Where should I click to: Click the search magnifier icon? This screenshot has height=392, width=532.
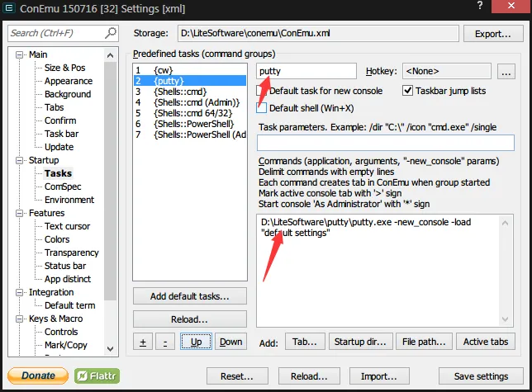[110, 33]
